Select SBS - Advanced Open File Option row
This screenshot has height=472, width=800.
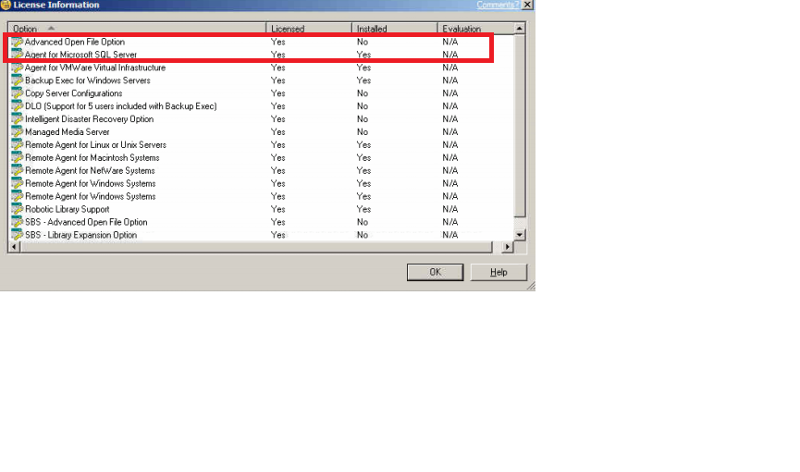click(x=261, y=222)
